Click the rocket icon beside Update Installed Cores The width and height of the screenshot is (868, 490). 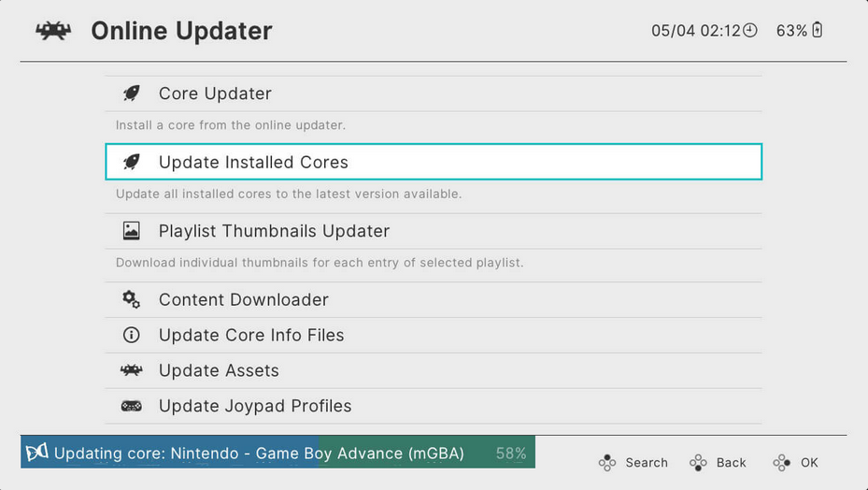point(131,162)
